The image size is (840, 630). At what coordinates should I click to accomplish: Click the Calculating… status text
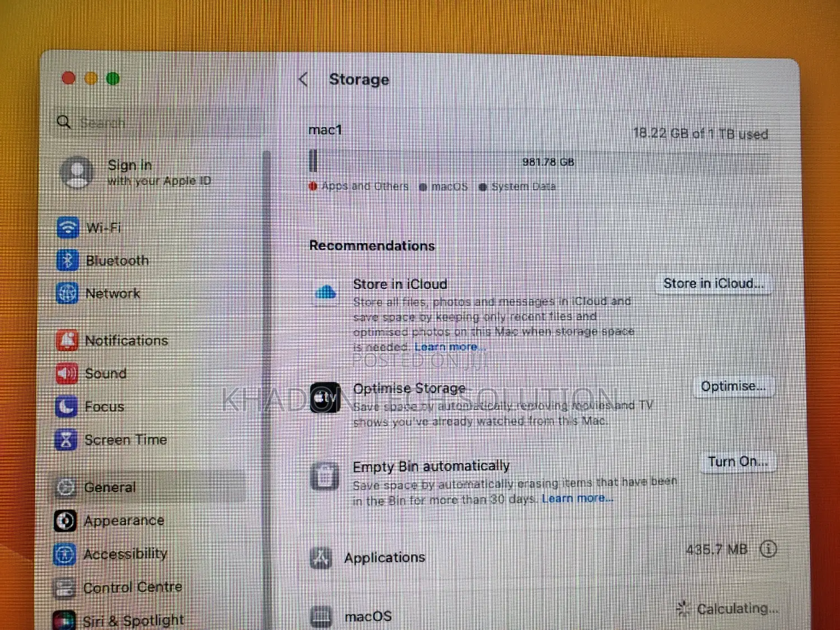coord(737,608)
